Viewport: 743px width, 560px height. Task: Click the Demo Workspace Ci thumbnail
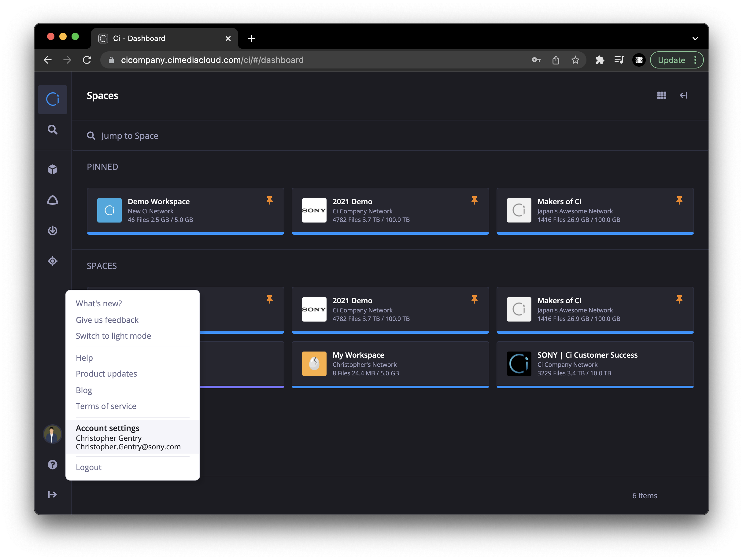click(x=109, y=210)
